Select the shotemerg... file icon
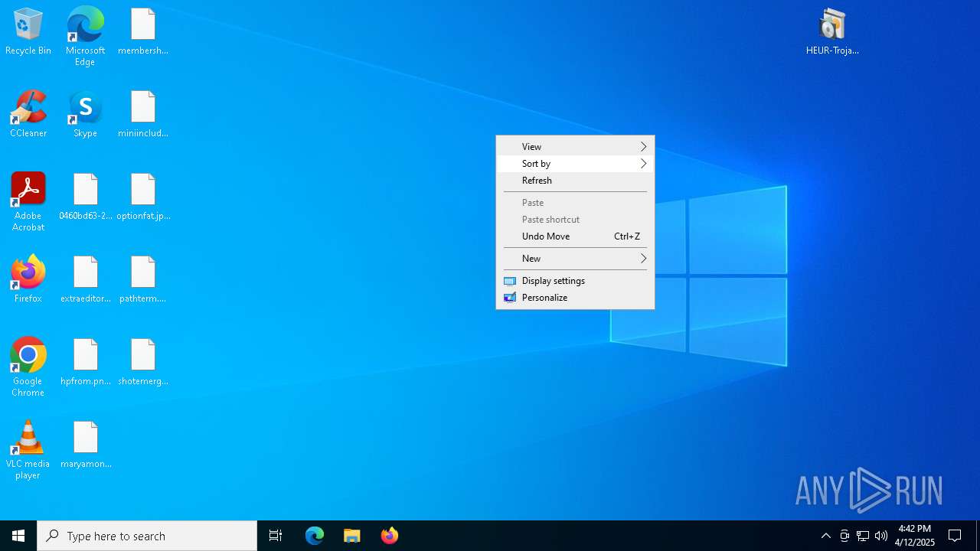The width and height of the screenshot is (980, 551). pos(143,362)
